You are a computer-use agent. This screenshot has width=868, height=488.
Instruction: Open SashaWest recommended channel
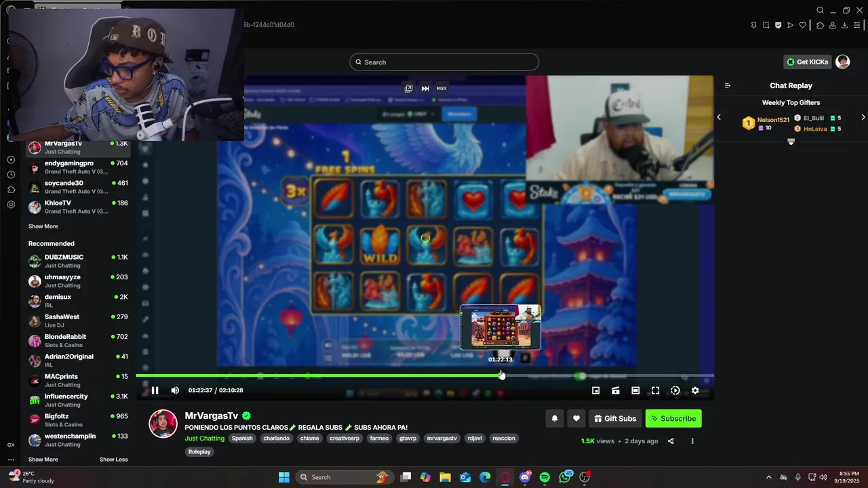pos(77,321)
